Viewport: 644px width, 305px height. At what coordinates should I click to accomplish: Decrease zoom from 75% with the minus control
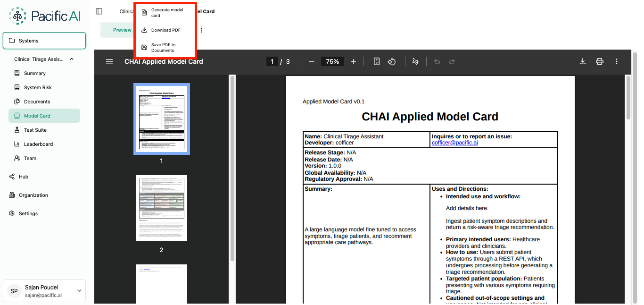(311, 61)
